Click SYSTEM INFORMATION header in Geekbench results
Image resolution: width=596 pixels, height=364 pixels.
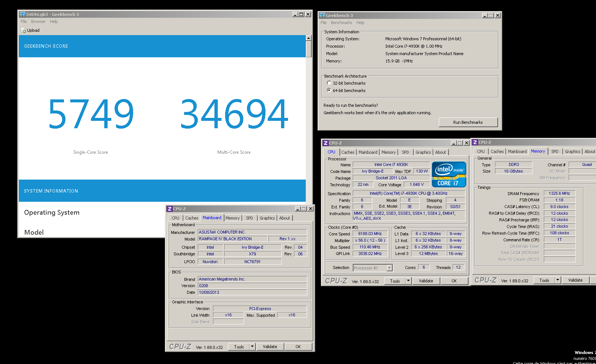[x=162, y=191]
